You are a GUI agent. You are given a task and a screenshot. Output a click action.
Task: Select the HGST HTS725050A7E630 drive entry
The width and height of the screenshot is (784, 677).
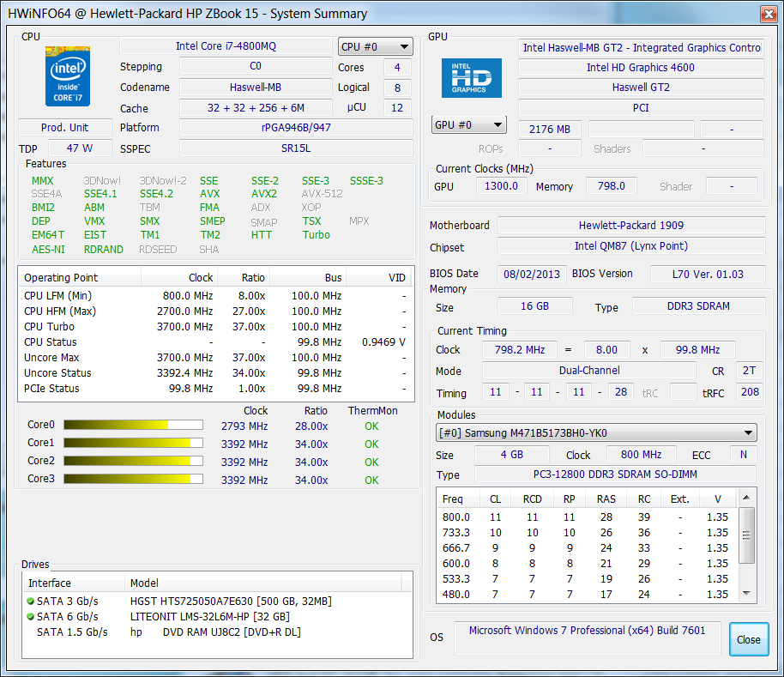pyautogui.click(x=218, y=601)
